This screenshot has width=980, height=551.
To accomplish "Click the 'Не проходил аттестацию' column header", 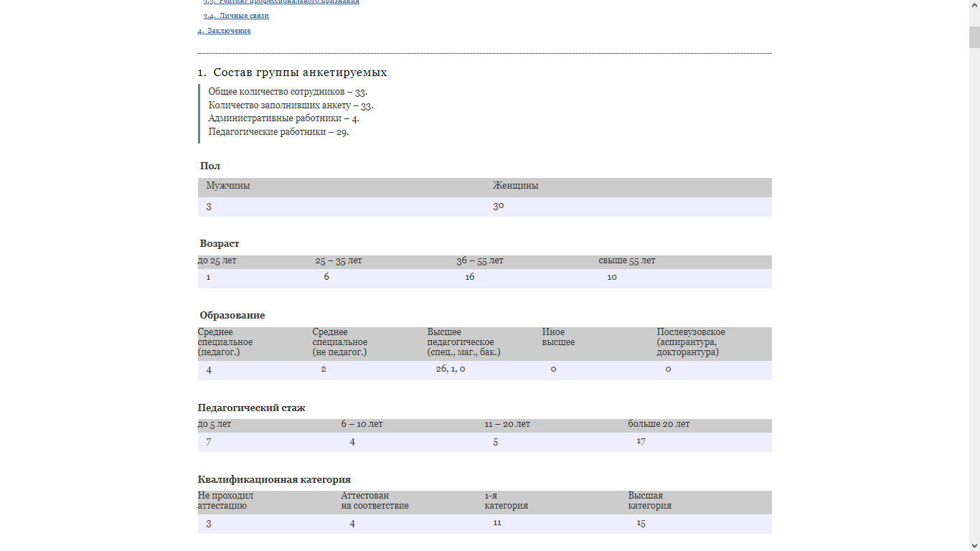I will click(x=226, y=501).
